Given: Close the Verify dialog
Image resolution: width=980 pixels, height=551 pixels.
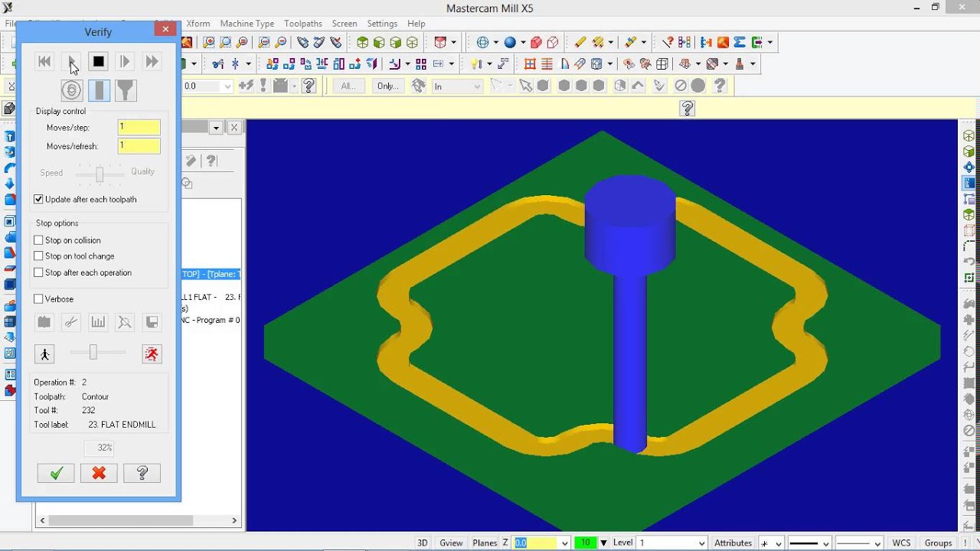Looking at the screenshot, I should (165, 29).
